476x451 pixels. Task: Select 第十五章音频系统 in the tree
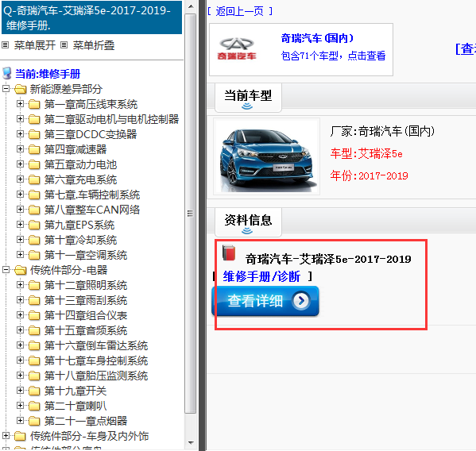click(x=86, y=330)
